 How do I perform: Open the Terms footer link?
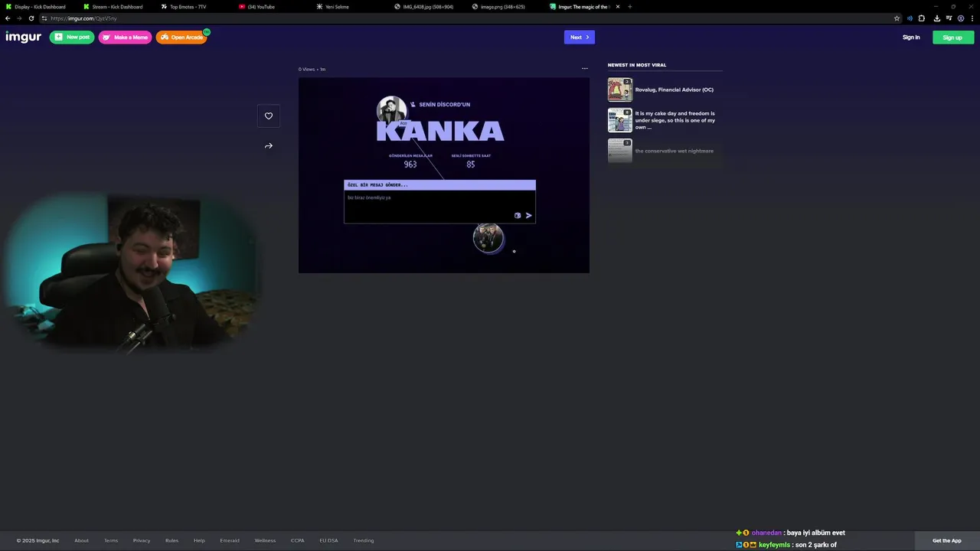point(111,540)
